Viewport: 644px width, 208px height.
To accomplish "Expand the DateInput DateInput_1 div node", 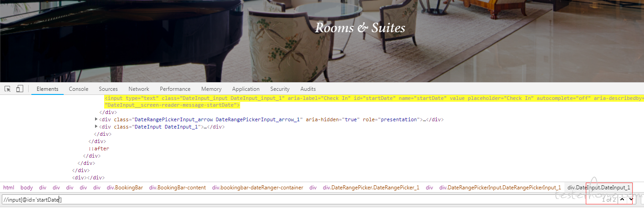I will point(96,127).
